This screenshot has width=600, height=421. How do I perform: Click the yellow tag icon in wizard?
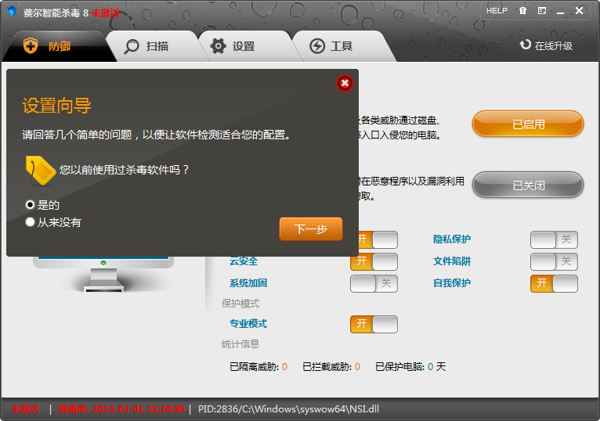(40, 170)
